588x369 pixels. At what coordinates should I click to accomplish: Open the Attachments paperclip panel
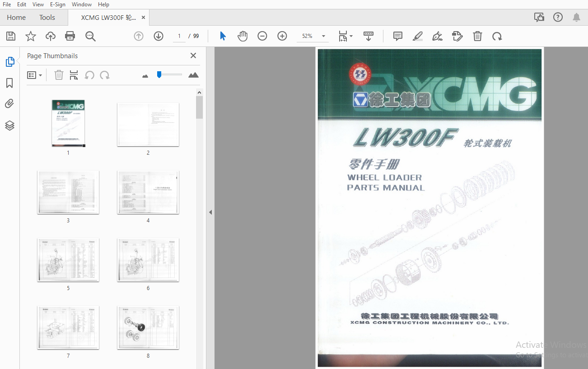click(9, 104)
